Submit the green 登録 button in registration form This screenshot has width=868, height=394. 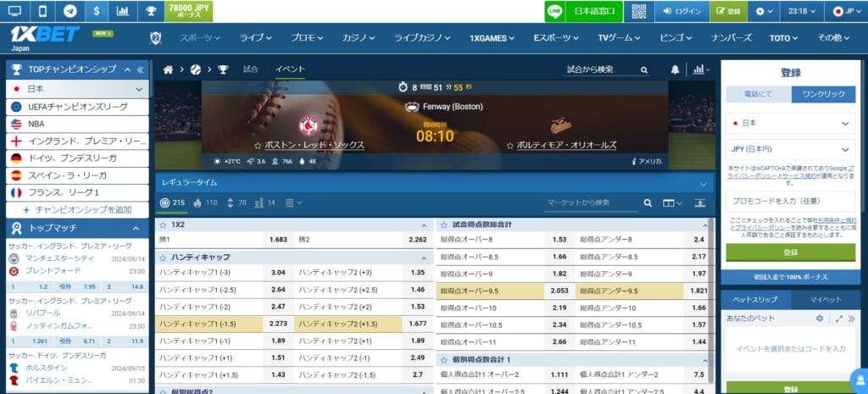791,252
